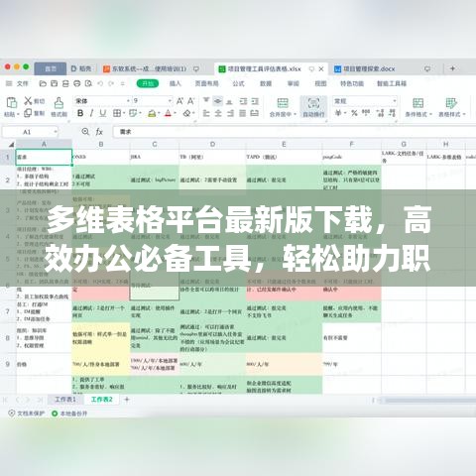Image resolution: width=476 pixels, height=476 pixels.
Task: Toggle Underline formatting
Action: coord(103,113)
